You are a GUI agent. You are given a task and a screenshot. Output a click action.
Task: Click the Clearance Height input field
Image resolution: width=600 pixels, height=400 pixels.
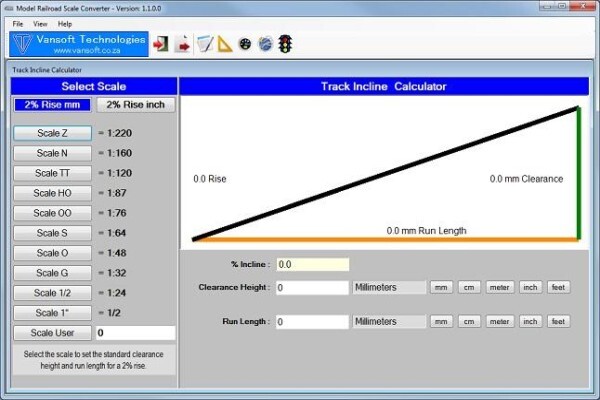[x=312, y=287]
